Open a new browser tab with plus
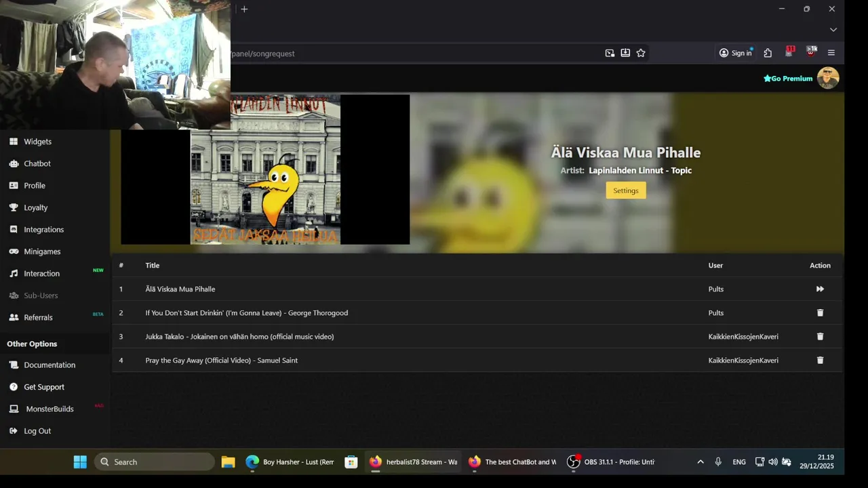868x488 pixels. pyautogui.click(x=244, y=9)
